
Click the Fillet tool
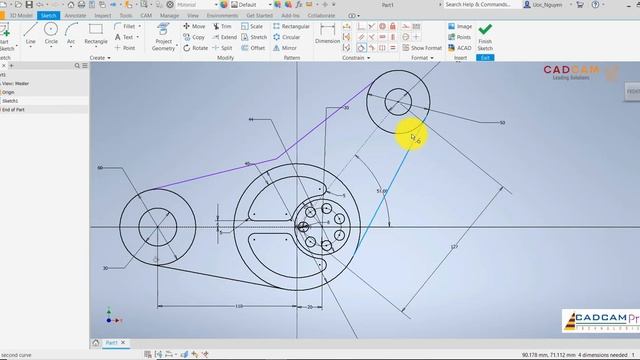(124, 26)
